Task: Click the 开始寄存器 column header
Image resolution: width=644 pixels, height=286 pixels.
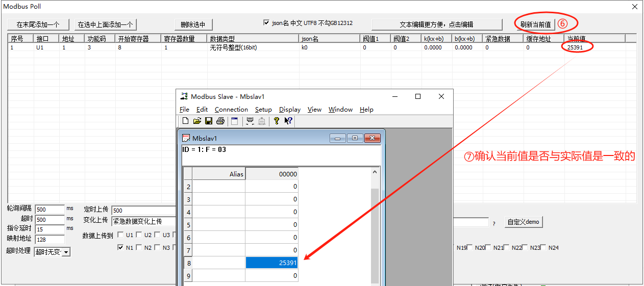Action: point(138,38)
